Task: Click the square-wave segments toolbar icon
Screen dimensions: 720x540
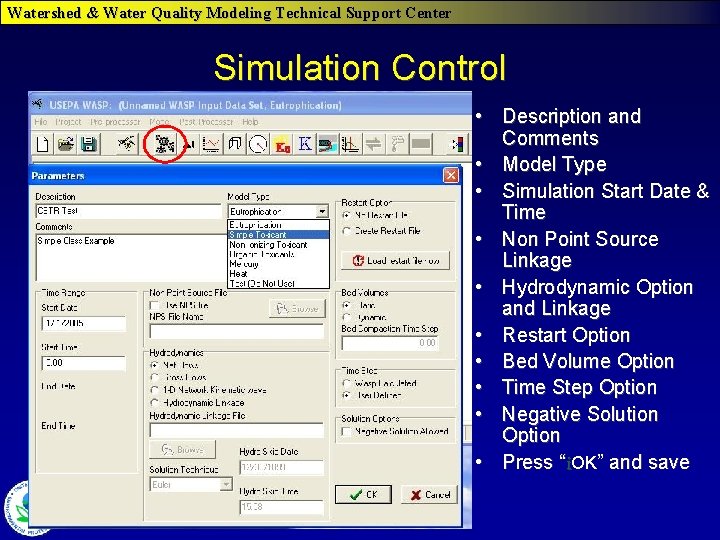Action: pos(235,144)
